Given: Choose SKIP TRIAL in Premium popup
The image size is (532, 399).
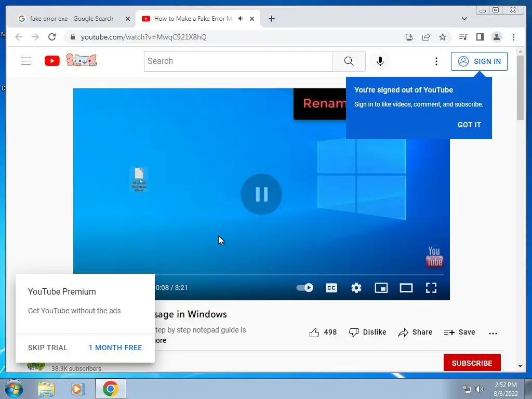Looking at the screenshot, I should click(48, 348).
